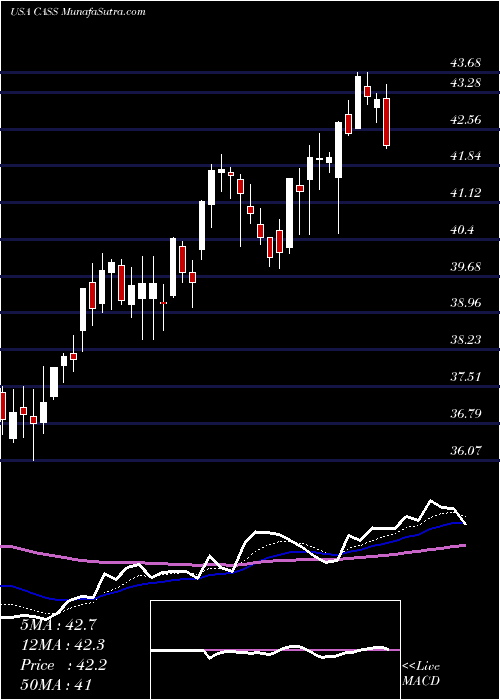This screenshot has width=500, height=700.
Task: Click the 37.51 price axis label
Action: click(466, 377)
